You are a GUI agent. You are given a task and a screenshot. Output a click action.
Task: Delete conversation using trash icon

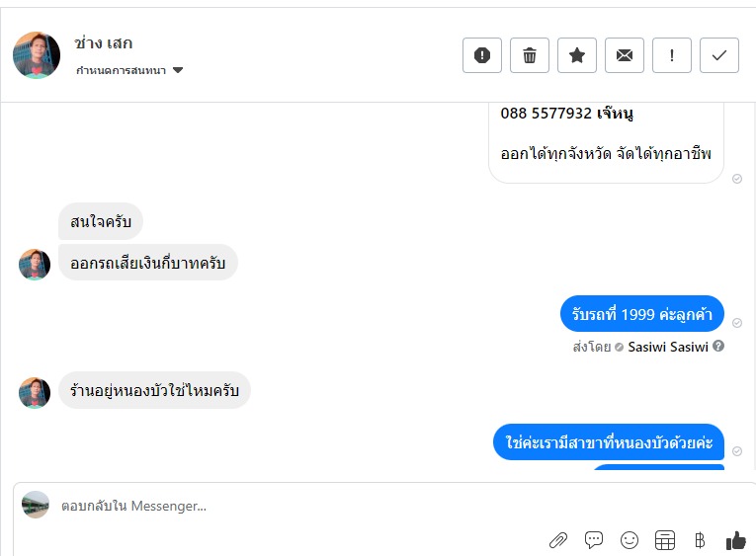530,55
